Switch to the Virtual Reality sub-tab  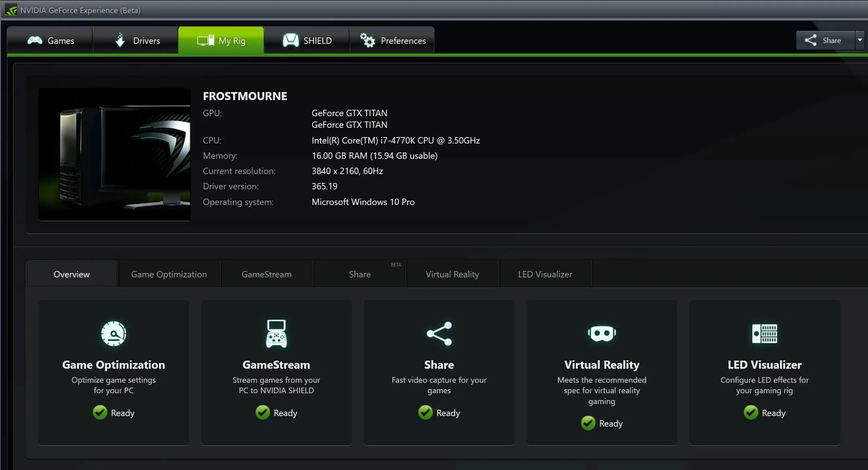tap(452, 274)
